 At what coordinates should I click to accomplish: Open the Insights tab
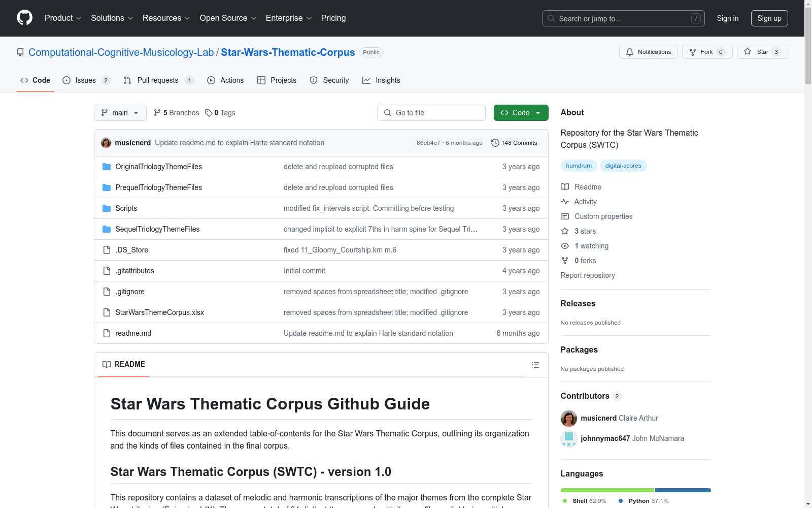pos(381,80)
